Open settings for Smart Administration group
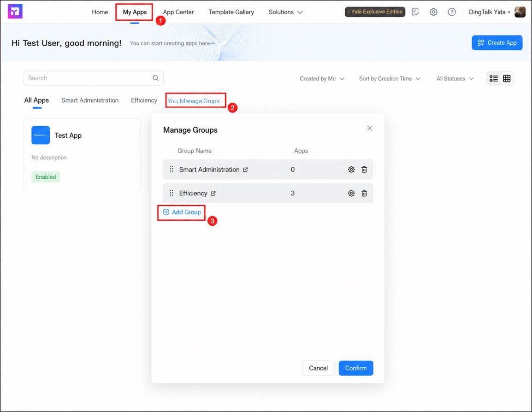Viewport: 532px width, 412px height. pyautogui.click(x=351, y=170)
